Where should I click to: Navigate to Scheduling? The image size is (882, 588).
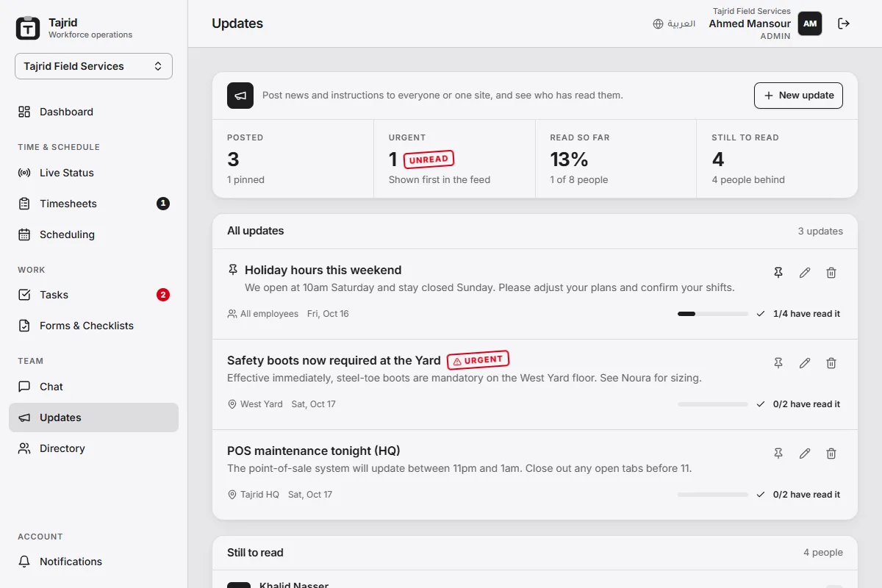[93, 234]
